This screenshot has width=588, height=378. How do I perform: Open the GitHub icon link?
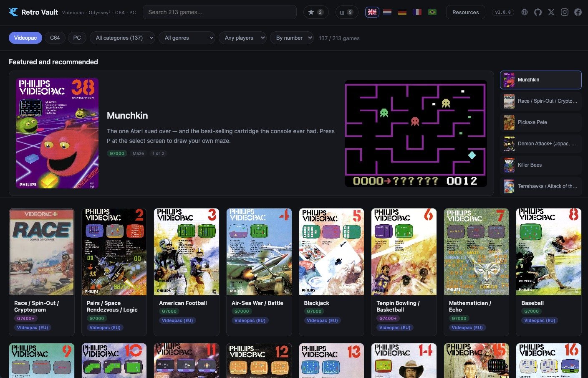coord(538,12)
